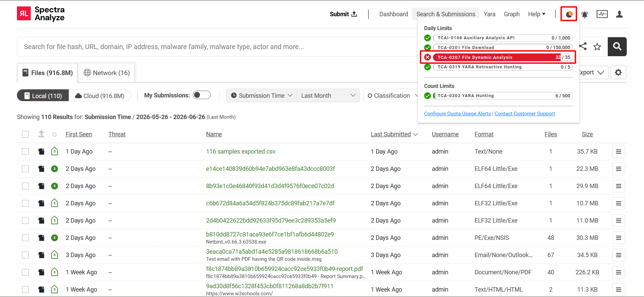Sort by the First Seen column header
The width and height of the screenshot is (644, 297).
coord(79,134)
